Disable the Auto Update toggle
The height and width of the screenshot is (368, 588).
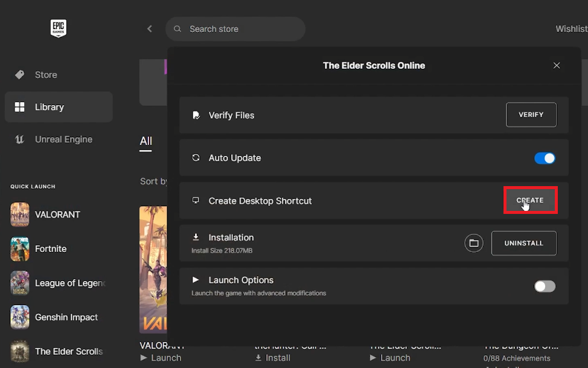click(x=545, y=158)
